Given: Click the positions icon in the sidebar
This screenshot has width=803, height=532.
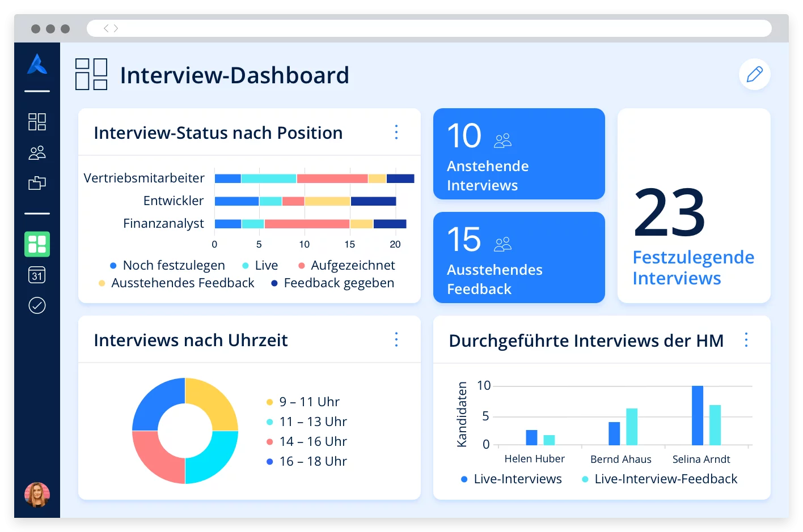Looking at the screenshot, I should coord(37,183).
